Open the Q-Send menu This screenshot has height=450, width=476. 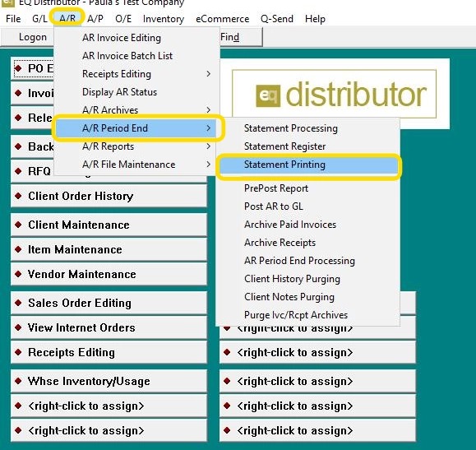(276, 19)
